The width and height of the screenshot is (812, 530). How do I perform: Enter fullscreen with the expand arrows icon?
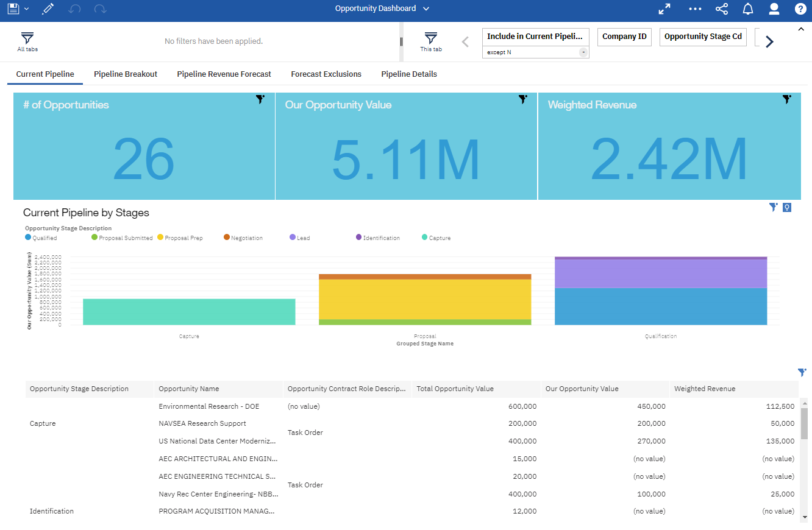[x=664, y=9]
